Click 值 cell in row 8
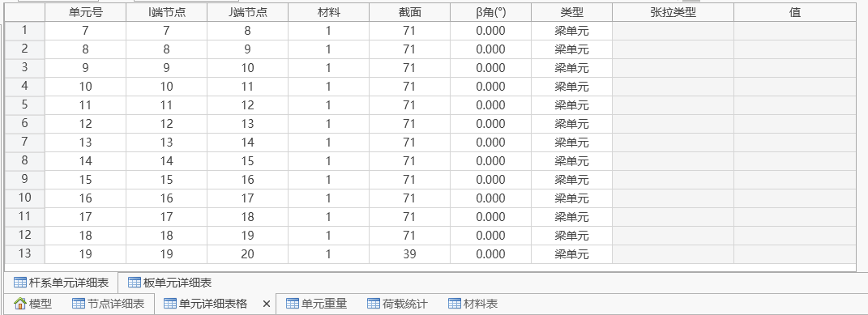Viewport: 868px width, 315px height. click(796, 161)
